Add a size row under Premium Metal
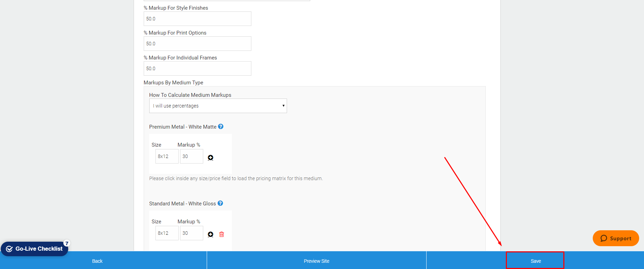This screenshot has height=269, width=644. 211,158
